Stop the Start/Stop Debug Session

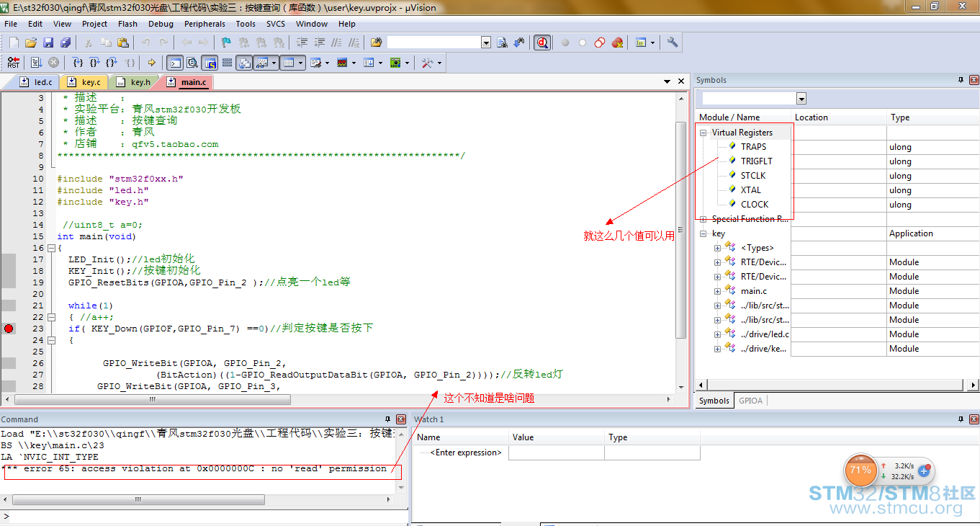coord(541,43)
